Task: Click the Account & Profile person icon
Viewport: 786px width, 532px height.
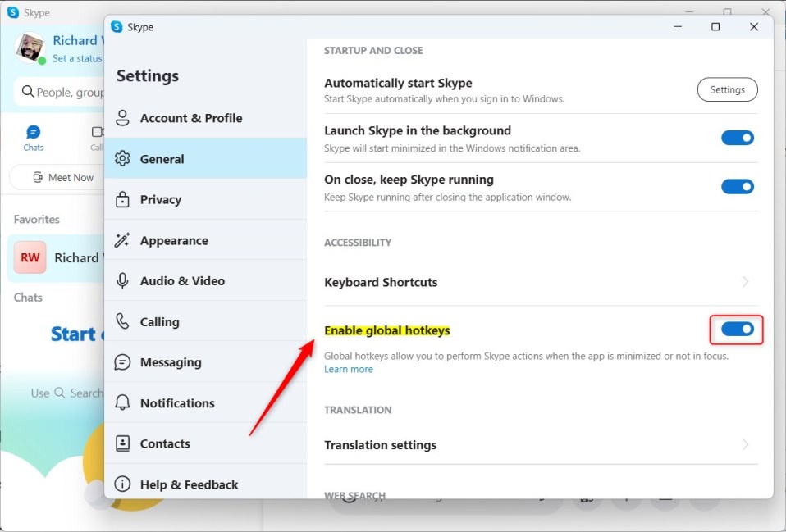Action: [x=122, y=118]
